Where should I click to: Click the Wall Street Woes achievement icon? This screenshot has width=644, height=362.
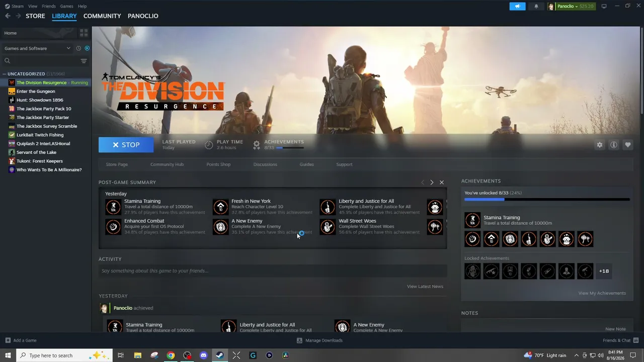328,227
